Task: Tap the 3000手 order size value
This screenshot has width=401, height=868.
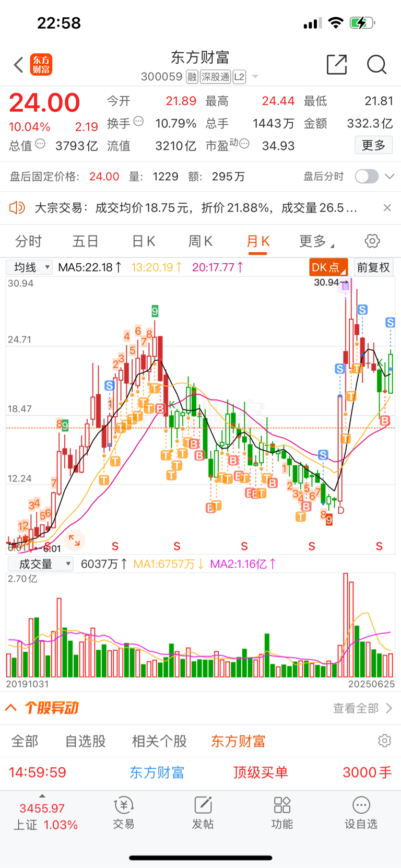Action: coord(367,772)
